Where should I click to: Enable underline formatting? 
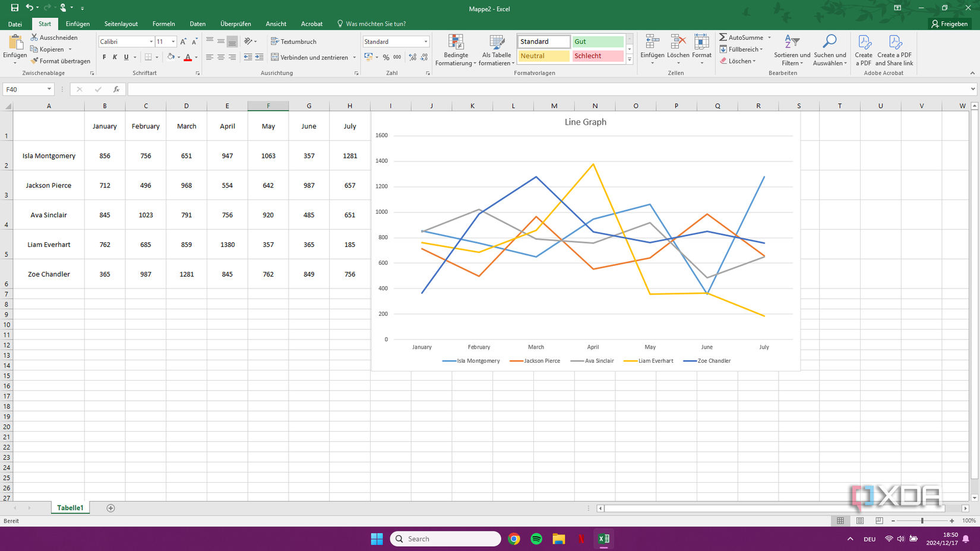(x=125, y=57)
